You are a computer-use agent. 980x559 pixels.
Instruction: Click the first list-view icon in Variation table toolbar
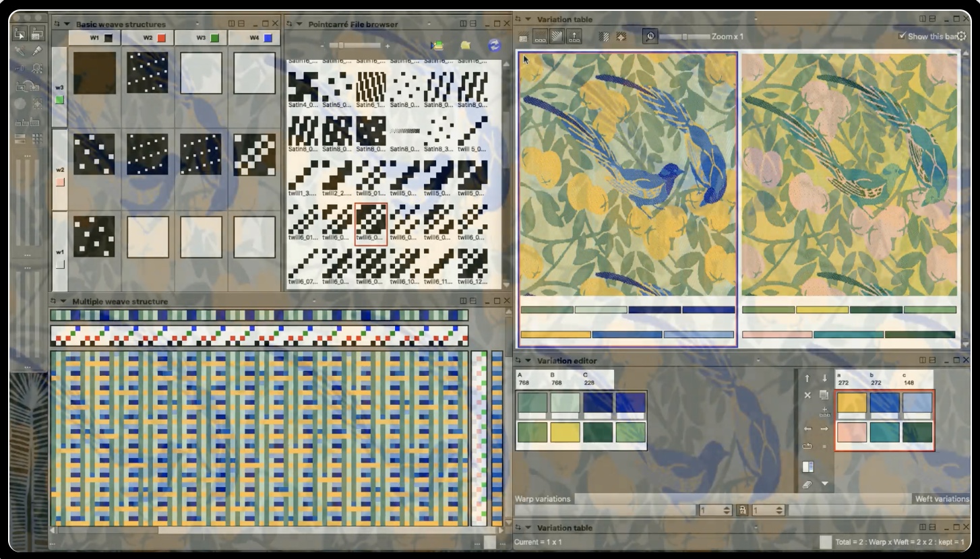click(x=524, y=37)
